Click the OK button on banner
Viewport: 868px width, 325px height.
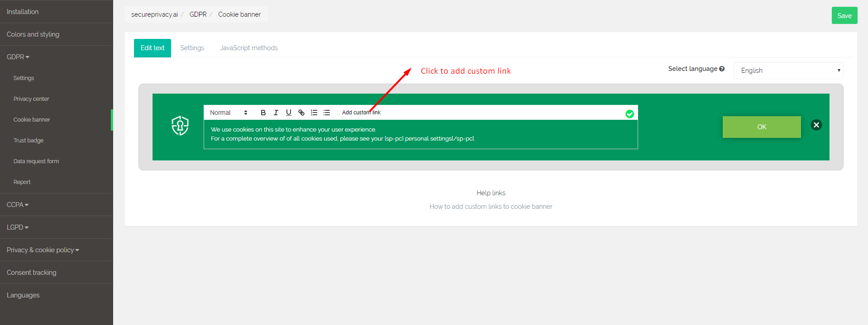762,127
